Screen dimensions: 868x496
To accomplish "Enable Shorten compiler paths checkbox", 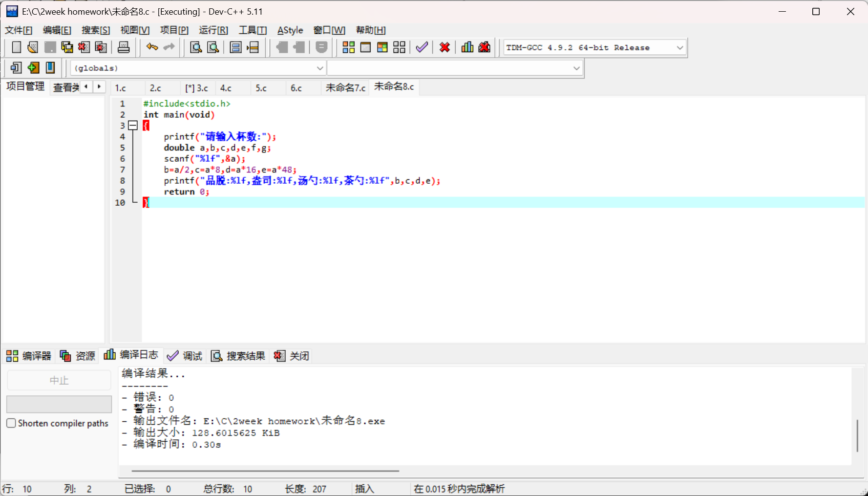I will tap(11, 423).
